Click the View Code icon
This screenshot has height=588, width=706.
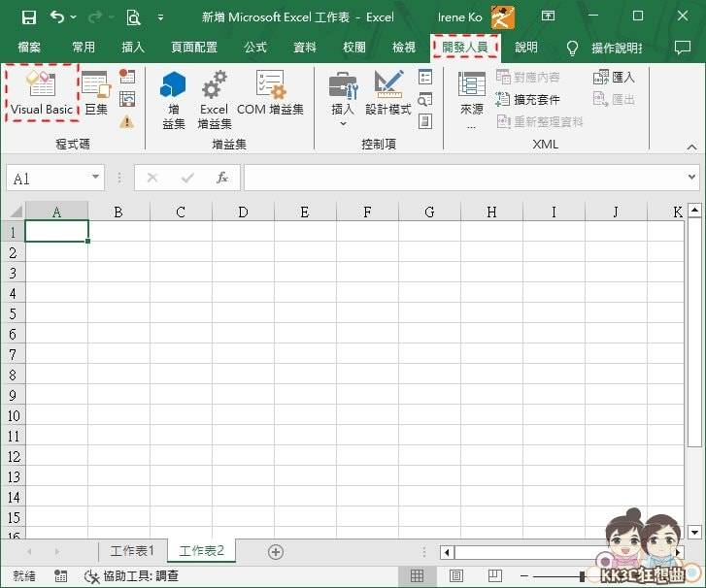pos(425,99)
